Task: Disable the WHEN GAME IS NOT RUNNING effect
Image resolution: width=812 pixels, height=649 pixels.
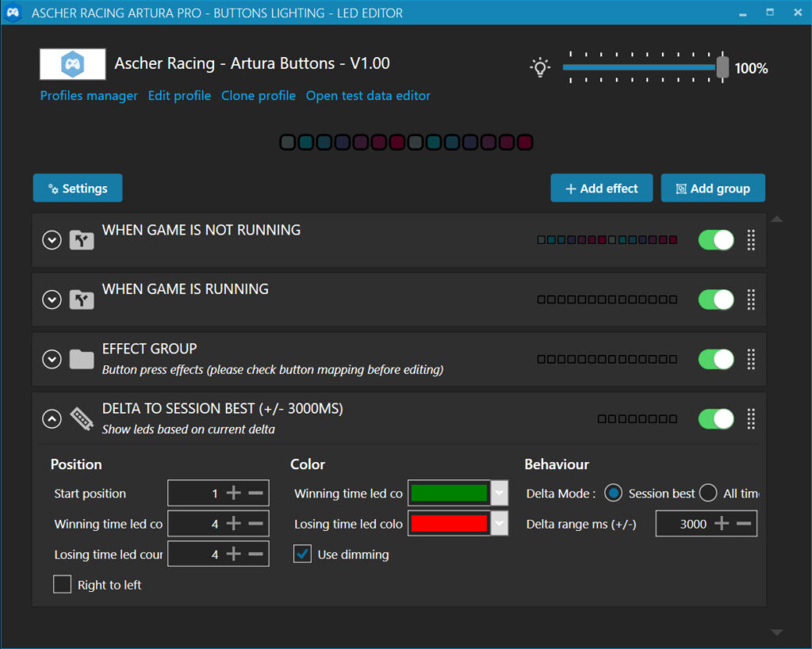Action: click(x=716, y=240)
